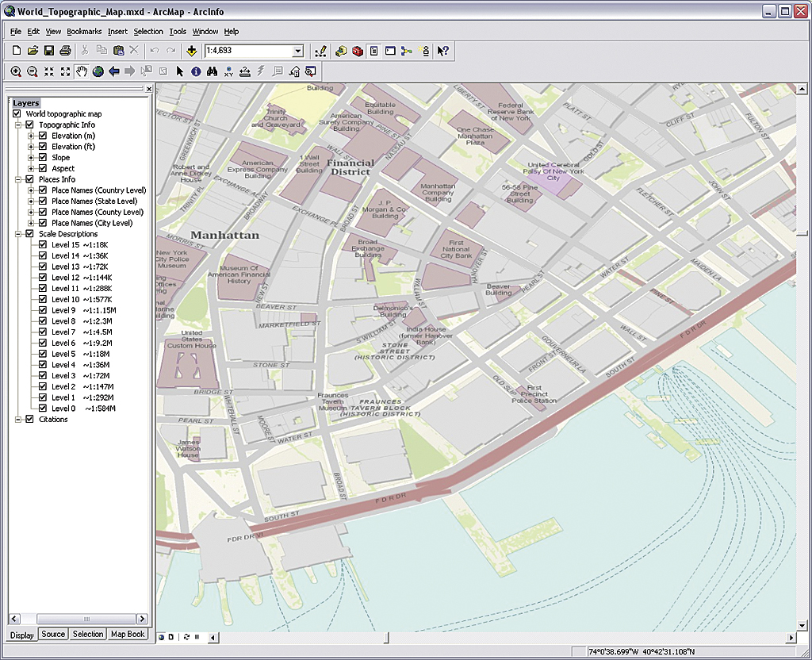Click the map scale input field
The width and height of the screenshot is (812, 660).
pyautogui.click(x=247, y=51)
